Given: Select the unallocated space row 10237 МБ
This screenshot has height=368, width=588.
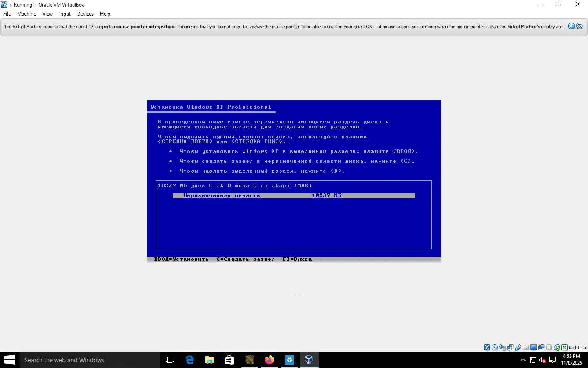Looking at the screenshot, I should [294, 195].
